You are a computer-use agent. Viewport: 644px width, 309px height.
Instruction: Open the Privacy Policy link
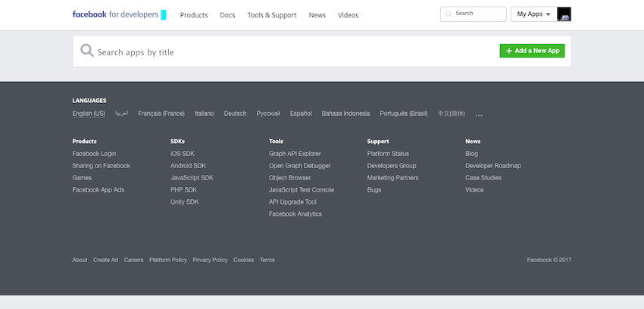(210, 260)
